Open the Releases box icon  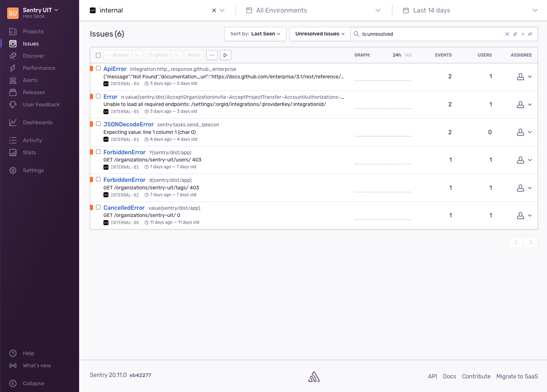[13, 92]
